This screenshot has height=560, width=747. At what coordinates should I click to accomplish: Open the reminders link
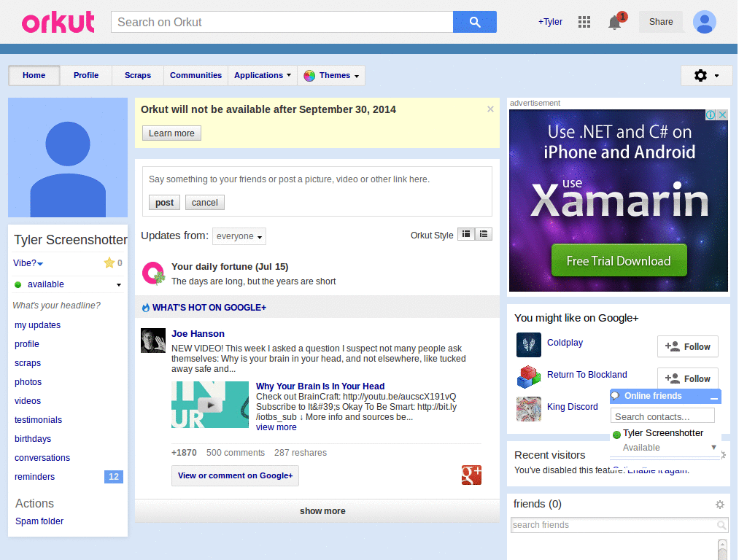(x=34, y=477)
